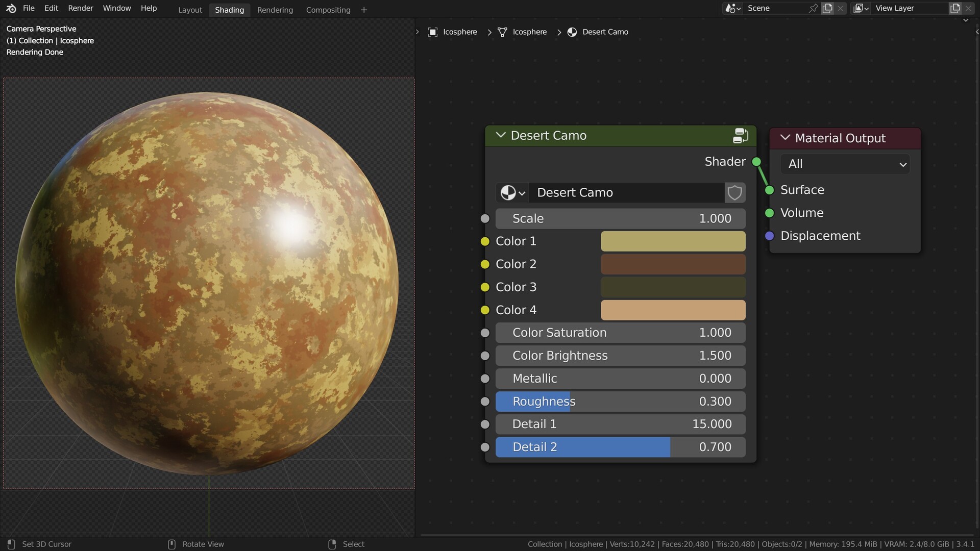Open the Color 2 brown color swatch
The height and width of the screenshot is (551, 980).
click(x=673, y=264)
